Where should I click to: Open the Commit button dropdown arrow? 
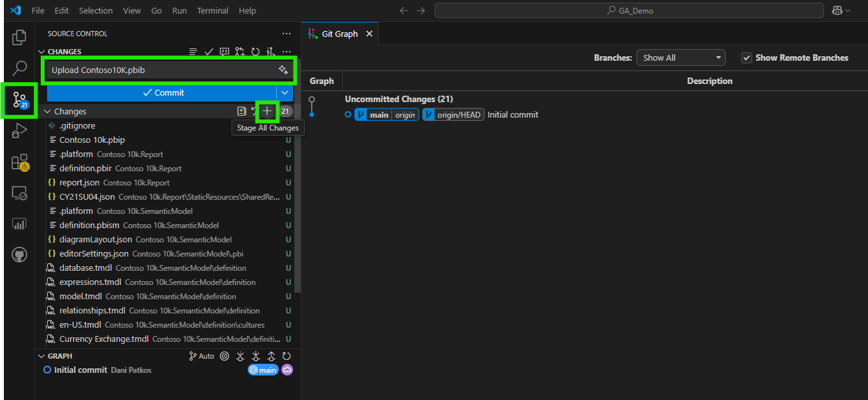coord(283,92)
